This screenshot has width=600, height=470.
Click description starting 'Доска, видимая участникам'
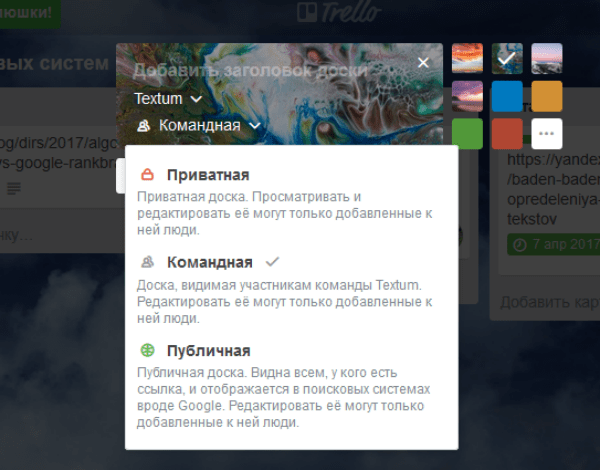point(285,302)
